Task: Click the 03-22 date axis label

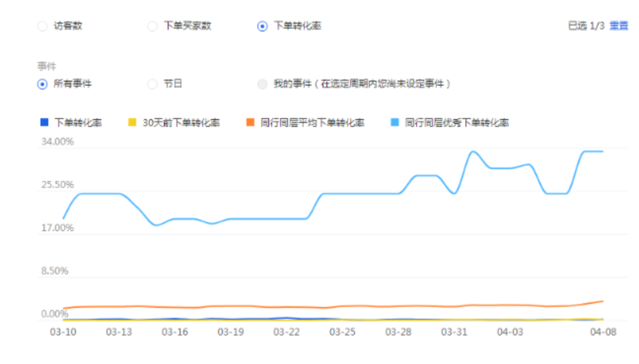Action: 286,332
